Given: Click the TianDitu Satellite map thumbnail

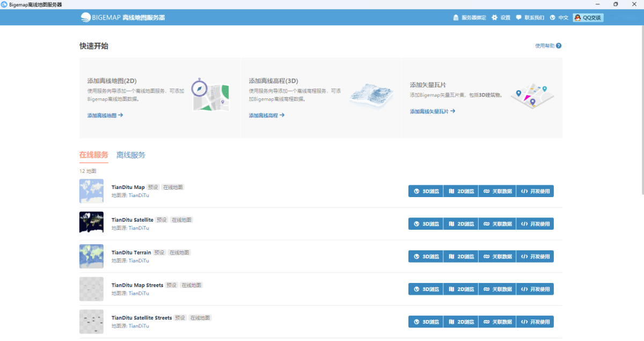Looking at the screenshot, I should [x=91, y=222].
